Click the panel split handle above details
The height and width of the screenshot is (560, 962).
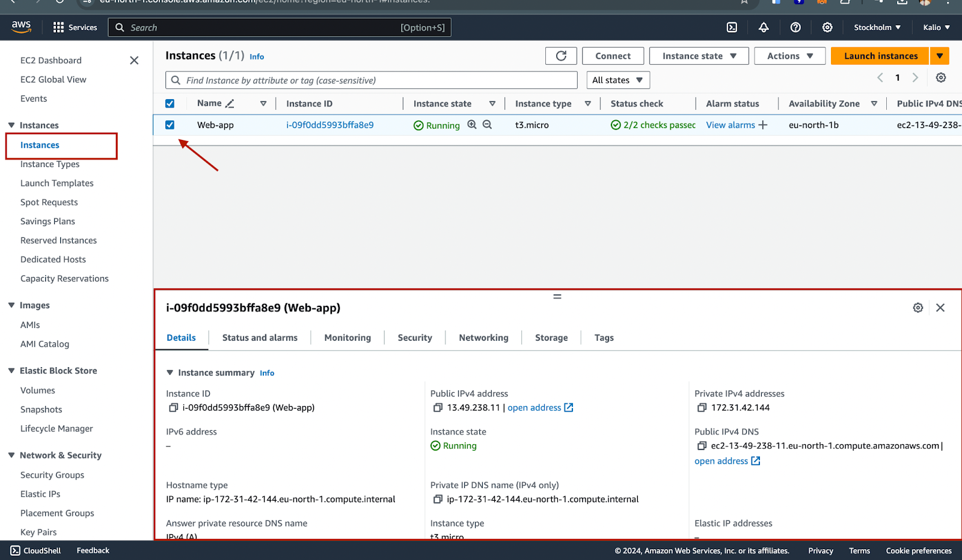pyautogui.click(x=557, y=297)
